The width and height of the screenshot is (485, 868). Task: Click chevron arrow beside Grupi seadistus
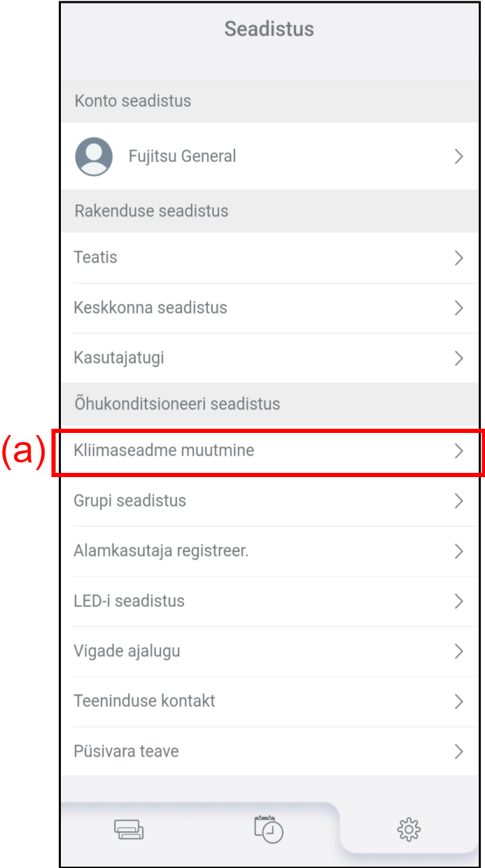[459, 501]
